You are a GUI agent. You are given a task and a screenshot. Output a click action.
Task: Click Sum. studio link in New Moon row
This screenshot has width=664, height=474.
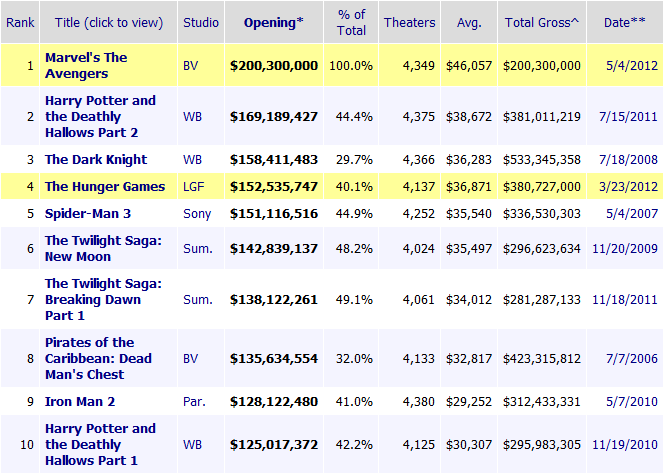pos(198,249)
